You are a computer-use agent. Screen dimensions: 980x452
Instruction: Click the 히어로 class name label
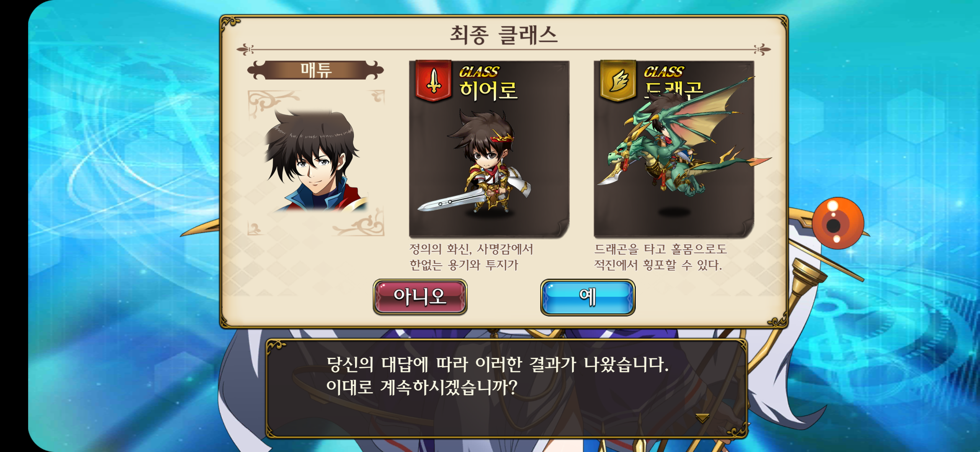click(x=488, y=90)
